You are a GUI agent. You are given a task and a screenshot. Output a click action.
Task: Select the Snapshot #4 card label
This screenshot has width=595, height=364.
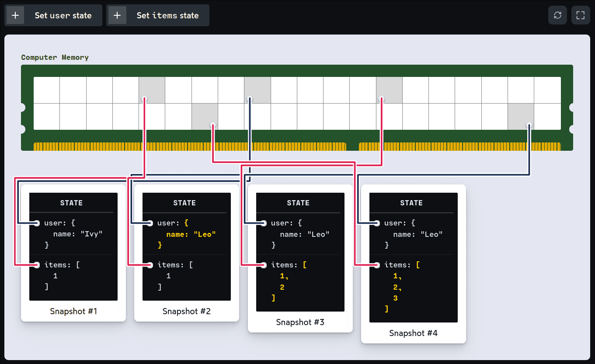point(413,333)
